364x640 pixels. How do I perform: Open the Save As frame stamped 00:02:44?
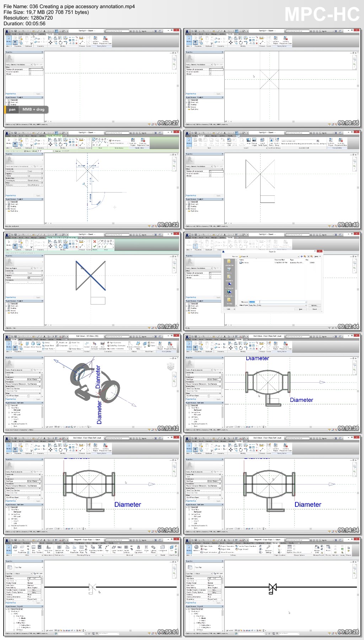pos(273,281)
